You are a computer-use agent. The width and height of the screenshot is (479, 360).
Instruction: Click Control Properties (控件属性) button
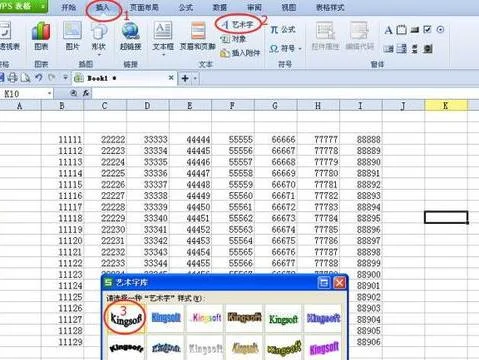pyautogui.click(x=325, y=36)
